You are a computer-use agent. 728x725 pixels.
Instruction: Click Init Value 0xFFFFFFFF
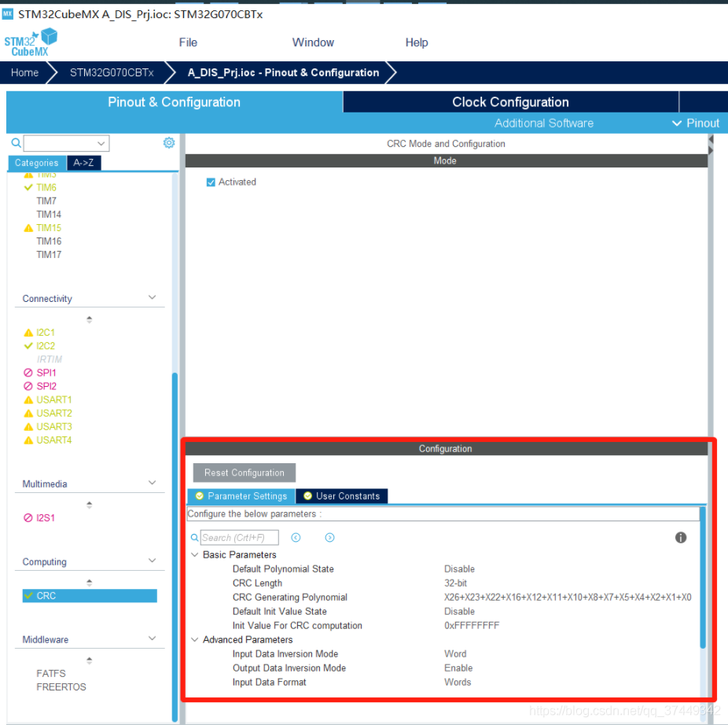(x=472, y=626)
